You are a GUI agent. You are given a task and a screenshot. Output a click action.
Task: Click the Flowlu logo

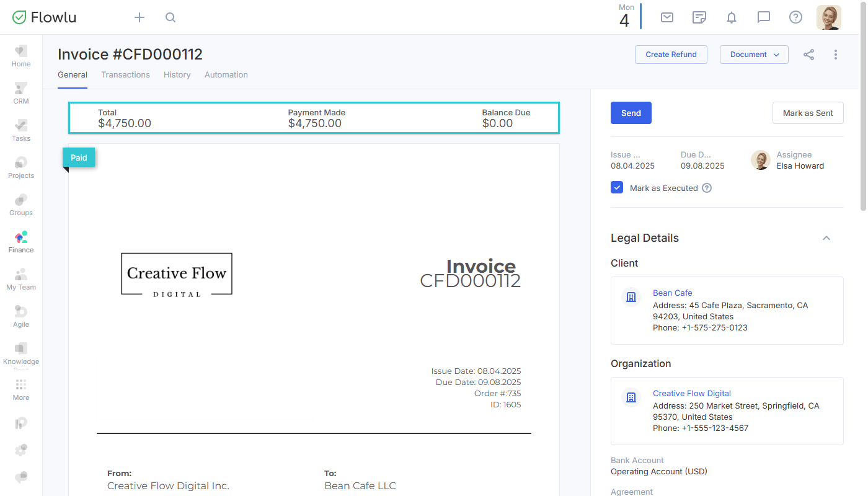pyautogui.click(x=44, y=17)
